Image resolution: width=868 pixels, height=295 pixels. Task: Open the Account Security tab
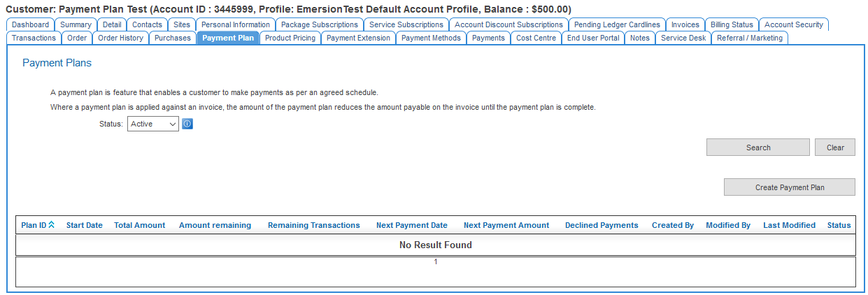[x=793, y=24]
